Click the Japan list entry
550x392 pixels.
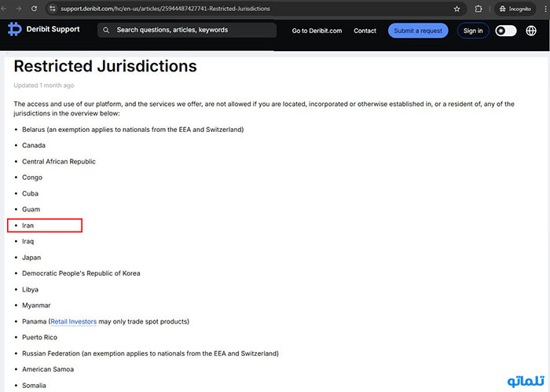(31, 258)
